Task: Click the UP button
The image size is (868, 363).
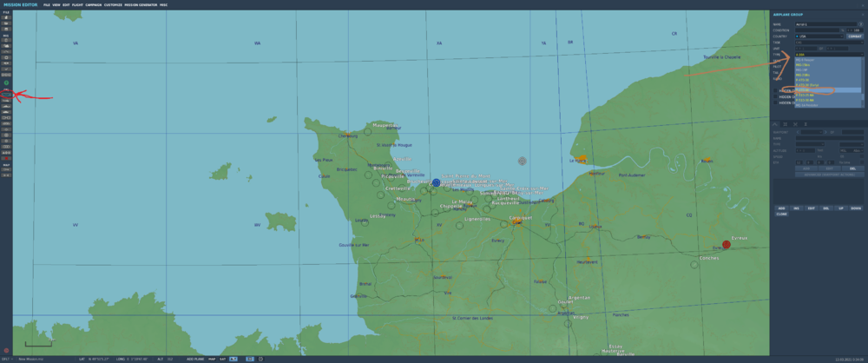Action: click(841, 208)
